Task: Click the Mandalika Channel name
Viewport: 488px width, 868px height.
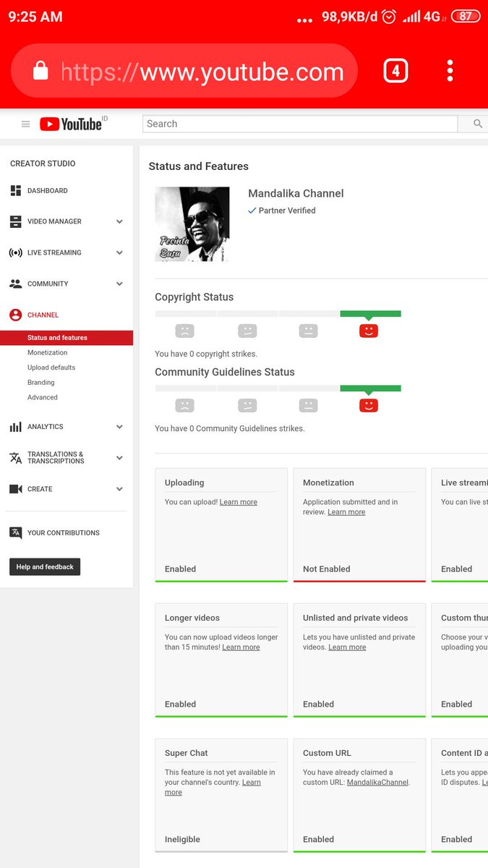Action: pos(296,194)
